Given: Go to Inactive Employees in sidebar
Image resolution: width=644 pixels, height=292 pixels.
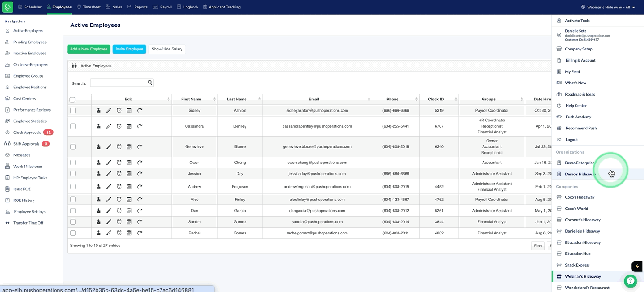Looking at the screenshot, I should pyautogui.click(x=30, y=53).
